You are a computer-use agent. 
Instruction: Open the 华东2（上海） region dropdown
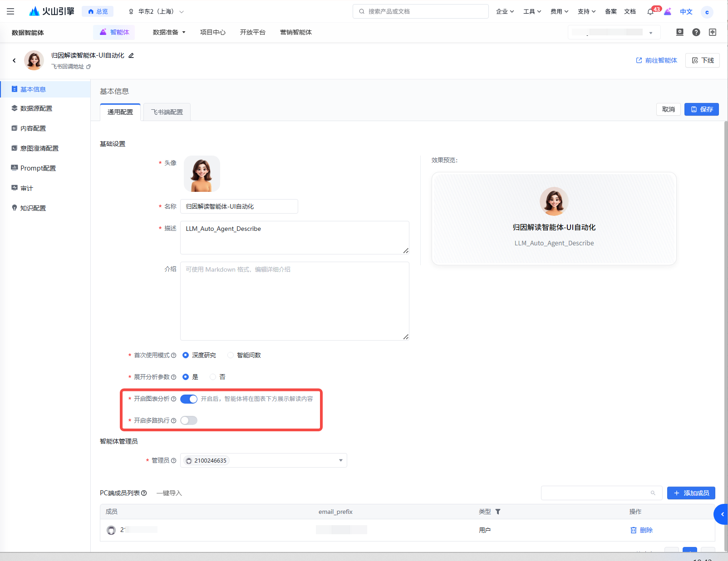pos(156,11)
